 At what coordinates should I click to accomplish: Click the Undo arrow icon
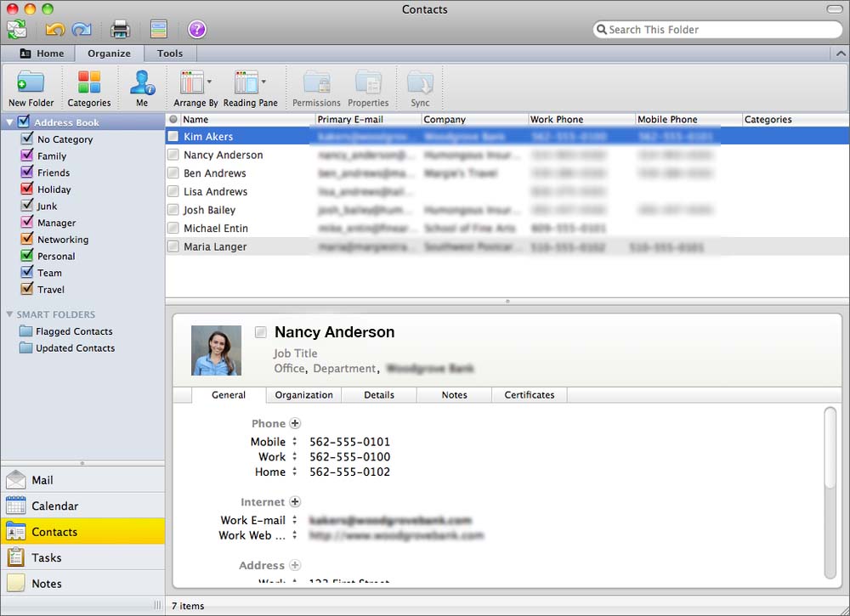[x=54, y=29]
